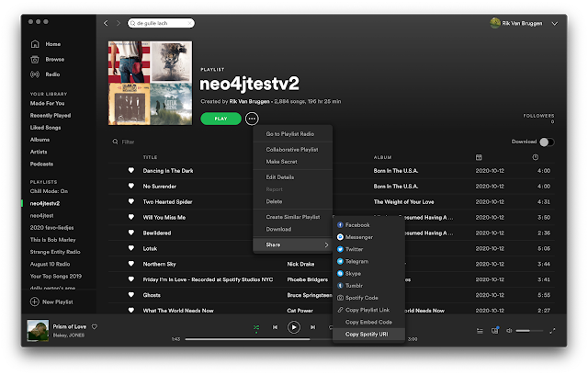Viewport: 588px width, 375px height.
Task: Choose Create Similar Playlist
Action: 293,217
